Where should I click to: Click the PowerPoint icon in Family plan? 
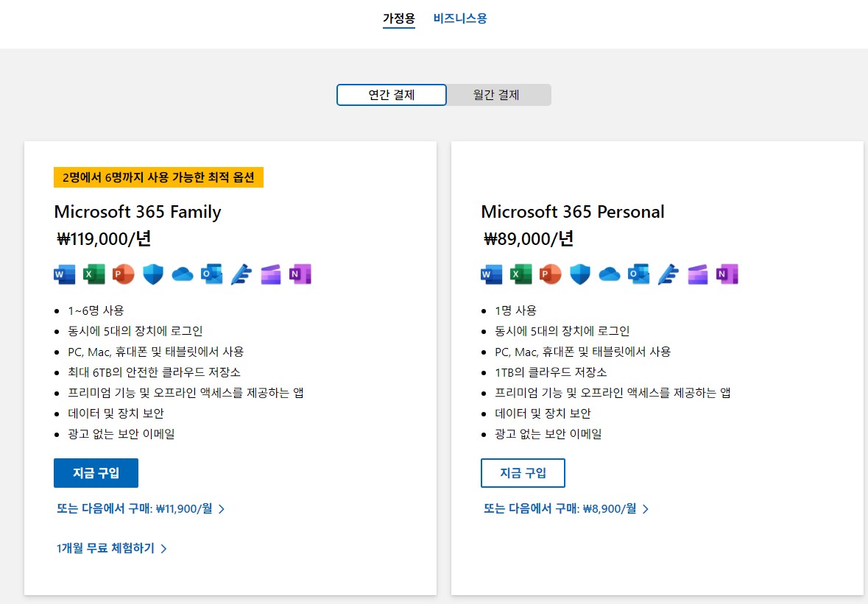tap(124, 274)
